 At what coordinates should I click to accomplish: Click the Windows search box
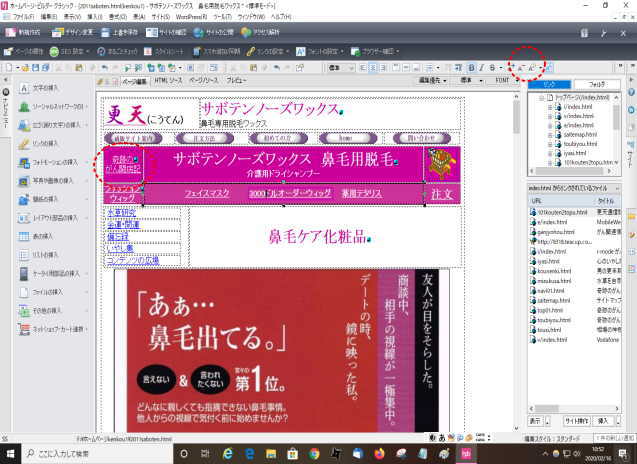point(97,453)
